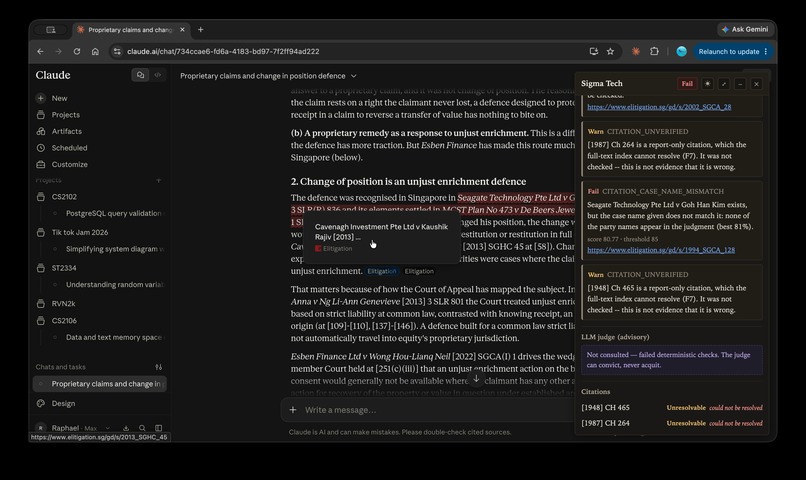The height and width of the screenshot is (480, 806).
Task: Go back to the previous page
Action: 40,51
